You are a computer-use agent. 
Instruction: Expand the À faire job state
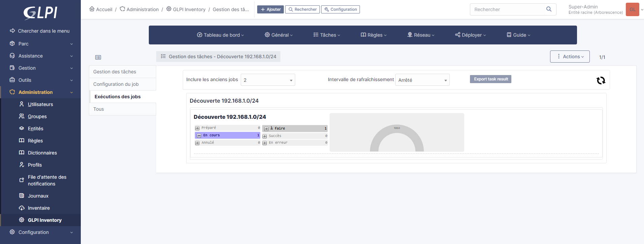pyautogui.click(x=266, y=129)
